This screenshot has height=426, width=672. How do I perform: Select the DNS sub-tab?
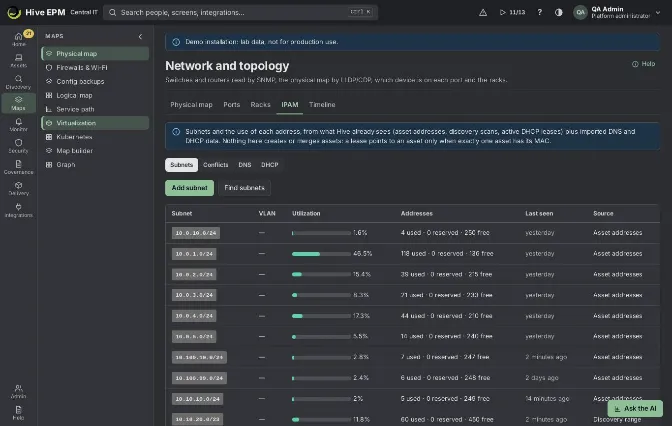(245, 165)
